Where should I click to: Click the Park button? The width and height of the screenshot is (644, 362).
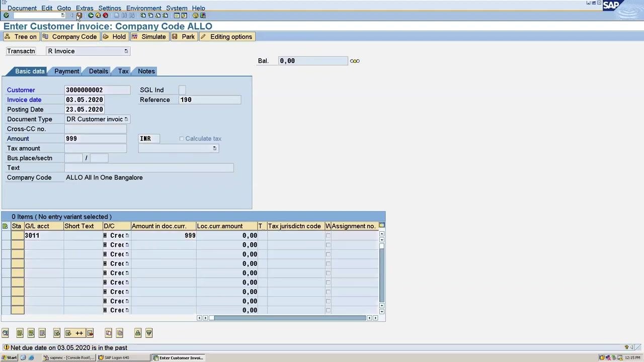point(183,37)
